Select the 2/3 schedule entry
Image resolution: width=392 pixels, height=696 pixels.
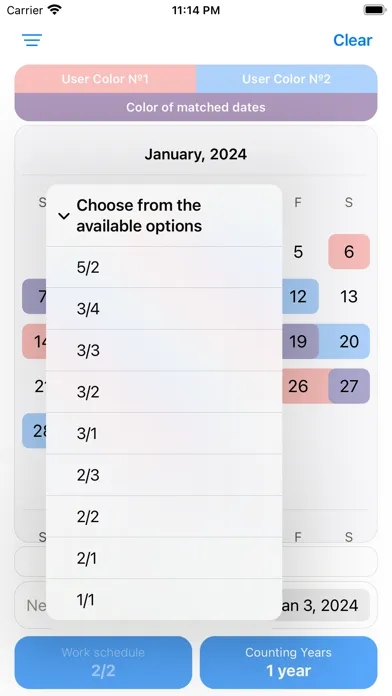tap(164, 475)
